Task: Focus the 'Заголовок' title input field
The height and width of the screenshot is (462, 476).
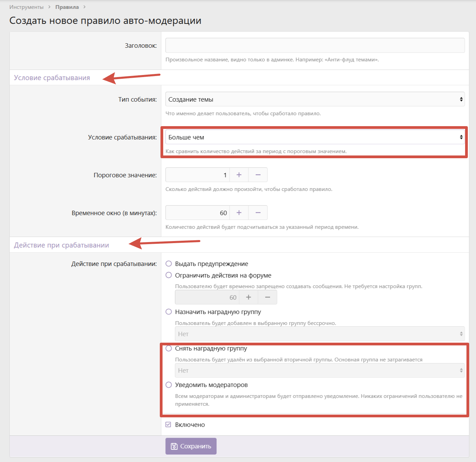Action: 315,45
